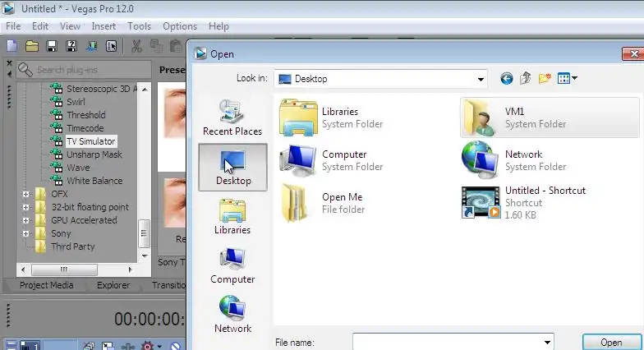The width and height of the screenshot is (644, 350).
Task: Select Computer system folder in file list
Action: click(x=332, y=160)
